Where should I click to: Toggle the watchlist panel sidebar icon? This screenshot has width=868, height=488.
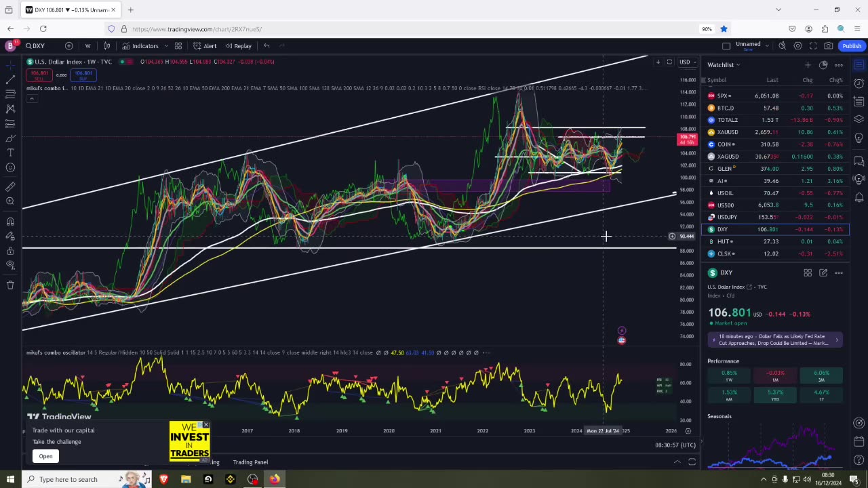pyautogui.click(x=859, y=65)
